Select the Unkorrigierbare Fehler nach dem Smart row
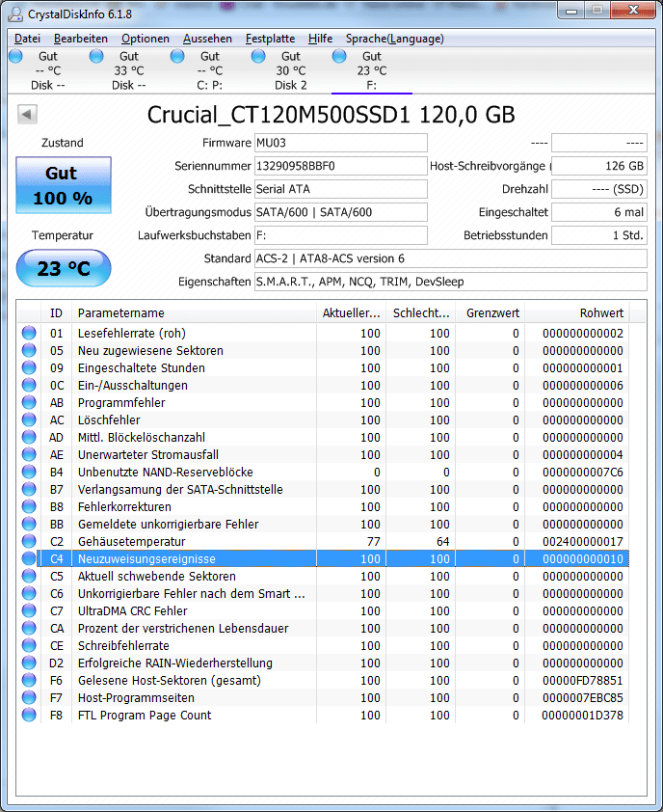 click(x=324, y=593)
